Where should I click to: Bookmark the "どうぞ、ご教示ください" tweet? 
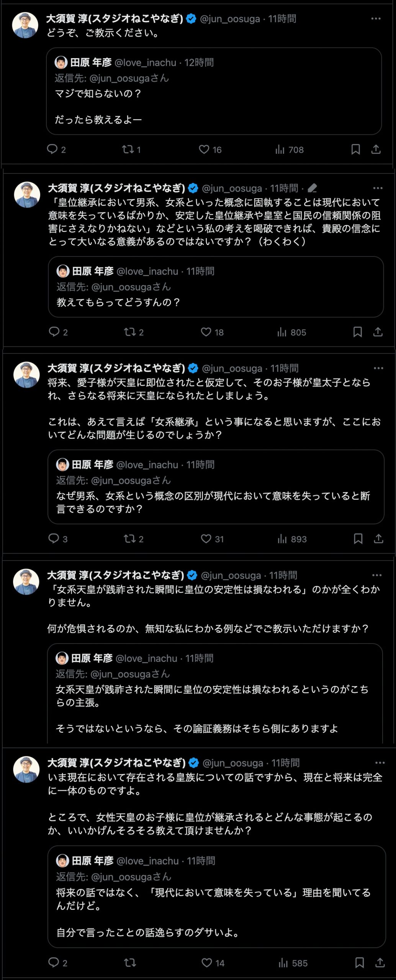(355, 150)
